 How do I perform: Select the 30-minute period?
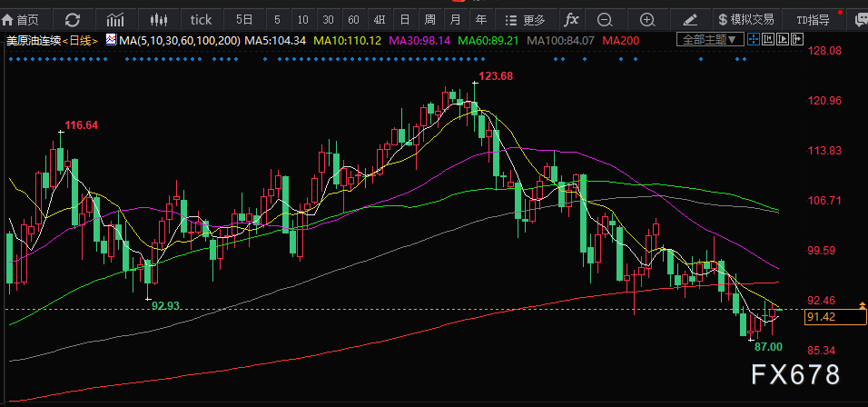[x=329, y=20]
